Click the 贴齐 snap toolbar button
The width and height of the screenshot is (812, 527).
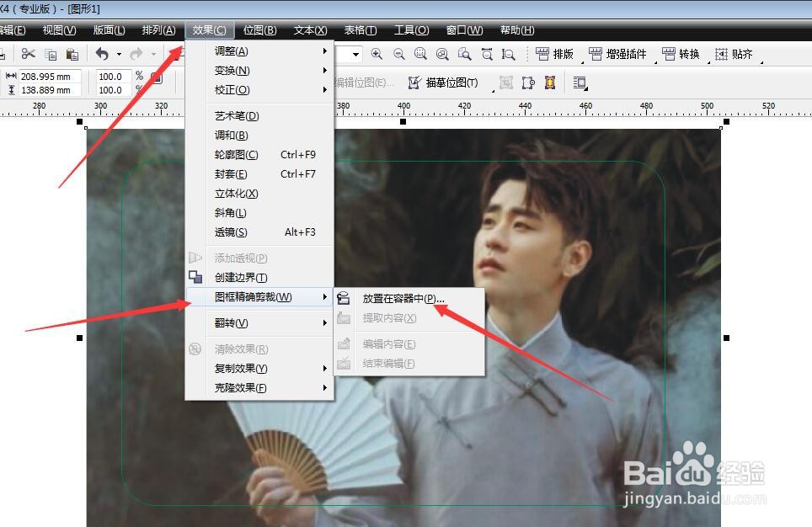(x=734, y=54)
